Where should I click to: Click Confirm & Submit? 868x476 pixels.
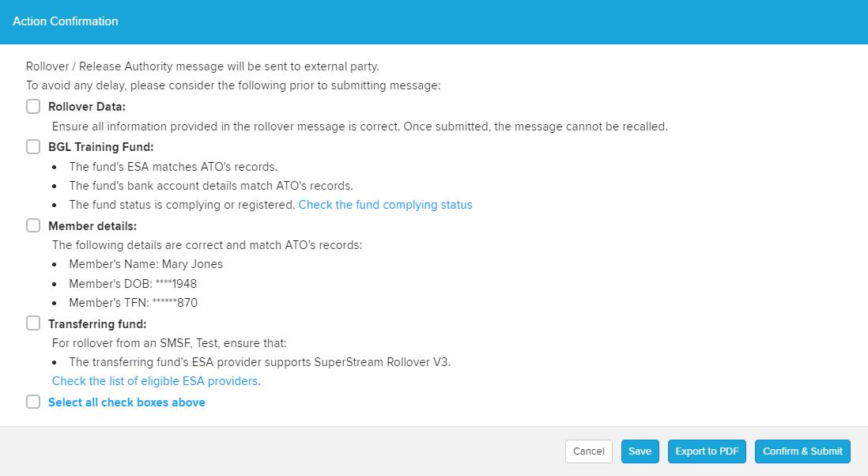click(x=802, y=451)
